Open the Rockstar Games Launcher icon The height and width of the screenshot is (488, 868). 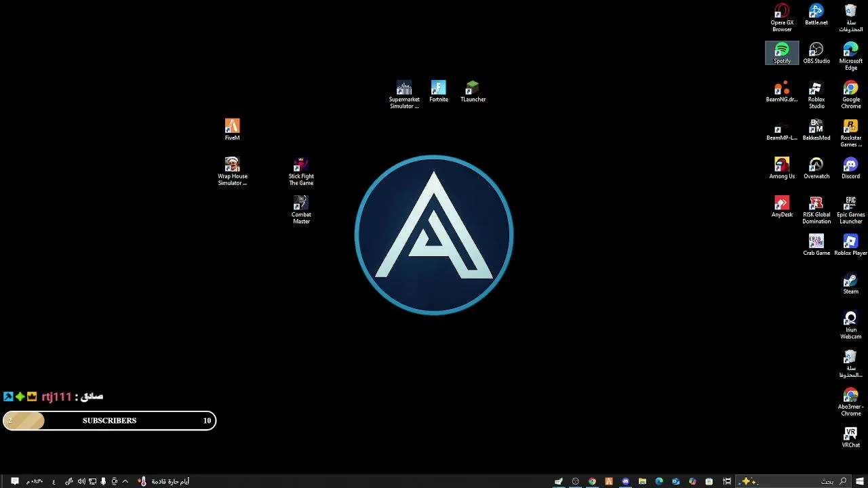tap(851, 134)
